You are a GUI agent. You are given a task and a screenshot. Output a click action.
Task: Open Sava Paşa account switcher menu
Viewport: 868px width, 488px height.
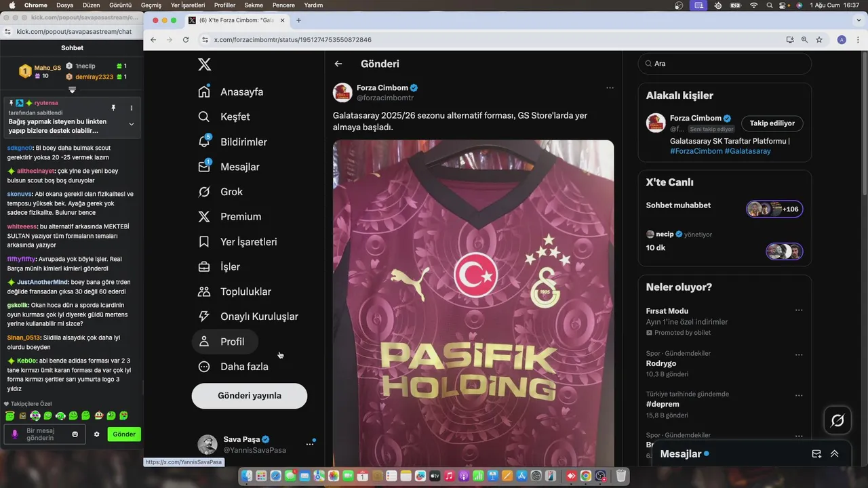310,444
